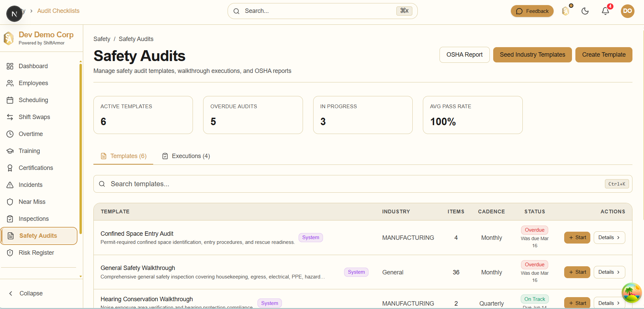The width and height of the screenshot is (644, 309).
Task: Toggle dark mode moon icon
Action: tap(585, 11)
